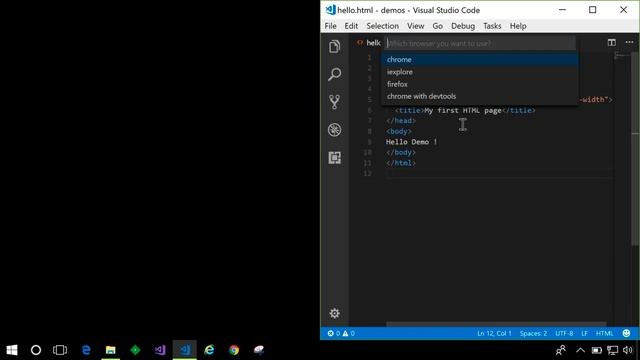This screenshot has height=360, width=640.
Task: Open the People icon in system tray
Action: pyautogui.click(x=561, y=350)
